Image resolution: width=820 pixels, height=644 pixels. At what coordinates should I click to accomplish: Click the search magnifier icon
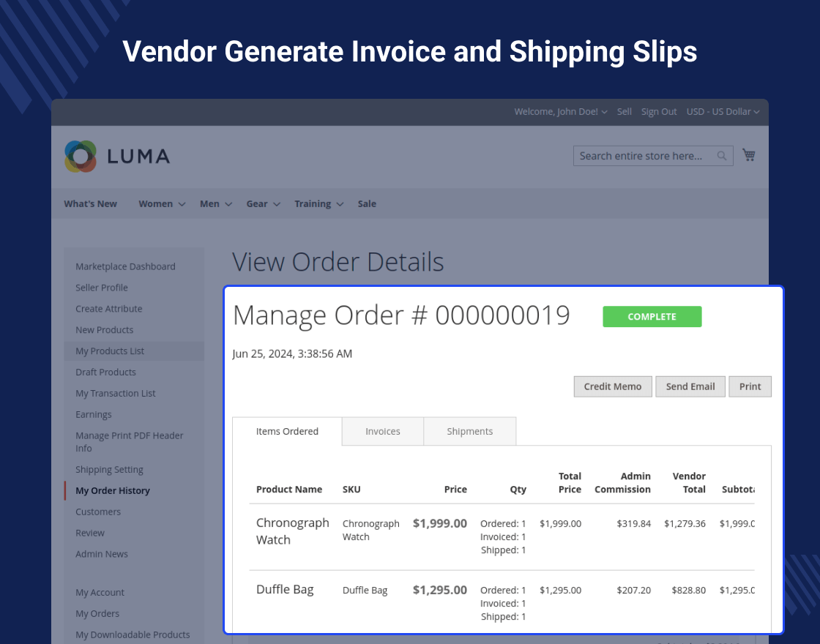(722, 156)
